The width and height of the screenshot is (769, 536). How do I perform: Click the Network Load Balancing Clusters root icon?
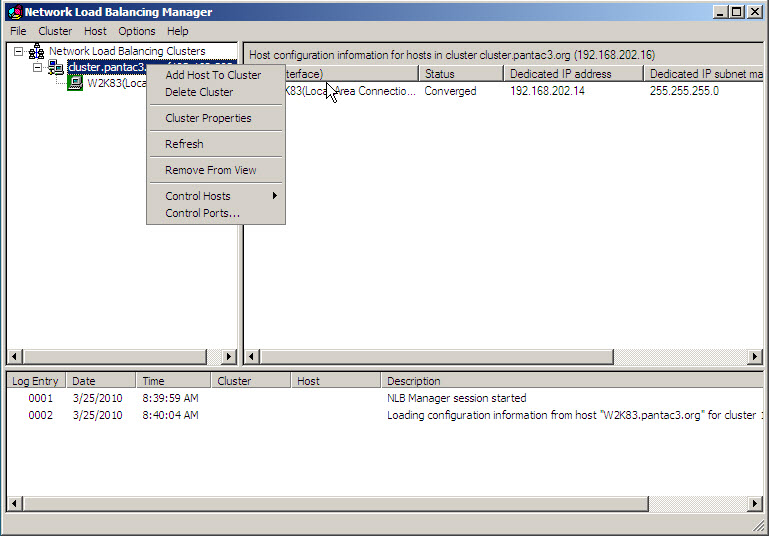point(36,51)
